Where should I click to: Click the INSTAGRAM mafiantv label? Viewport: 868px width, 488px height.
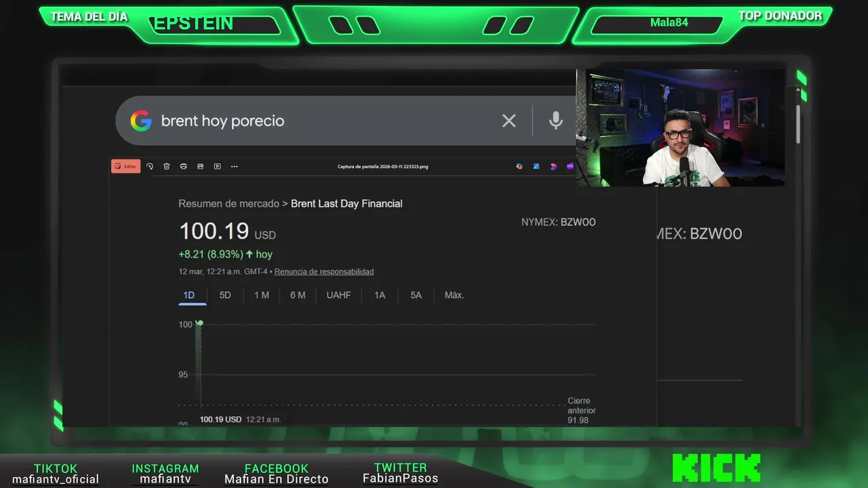165,474
